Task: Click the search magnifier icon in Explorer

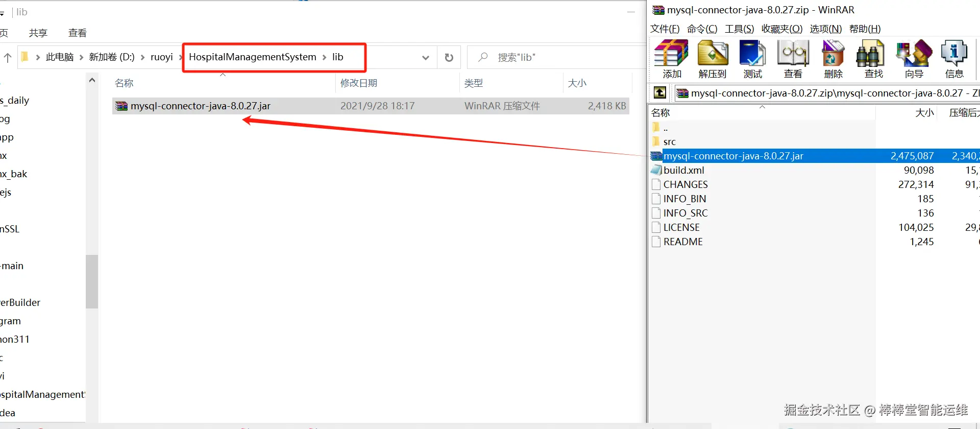Action: pos(483,57)
